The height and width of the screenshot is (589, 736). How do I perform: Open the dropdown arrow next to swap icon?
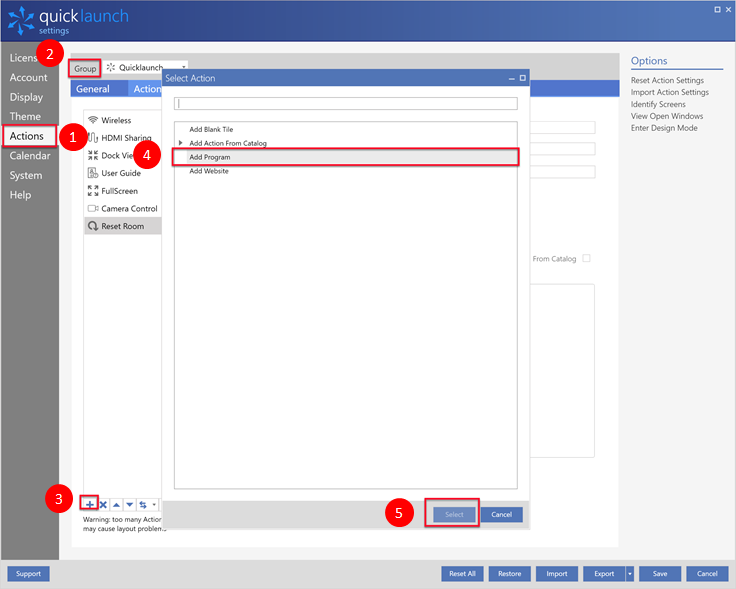(154, 505)
